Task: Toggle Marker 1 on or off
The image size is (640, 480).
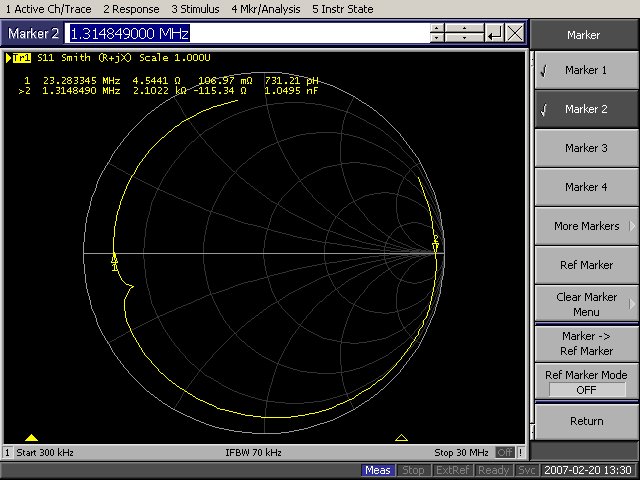Action: click(x=585, y=70)
